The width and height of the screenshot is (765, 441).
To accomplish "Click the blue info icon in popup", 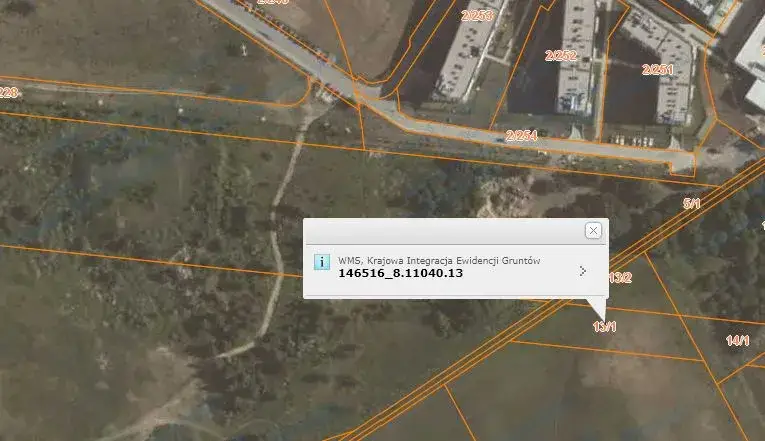I will tap(321, 262).
